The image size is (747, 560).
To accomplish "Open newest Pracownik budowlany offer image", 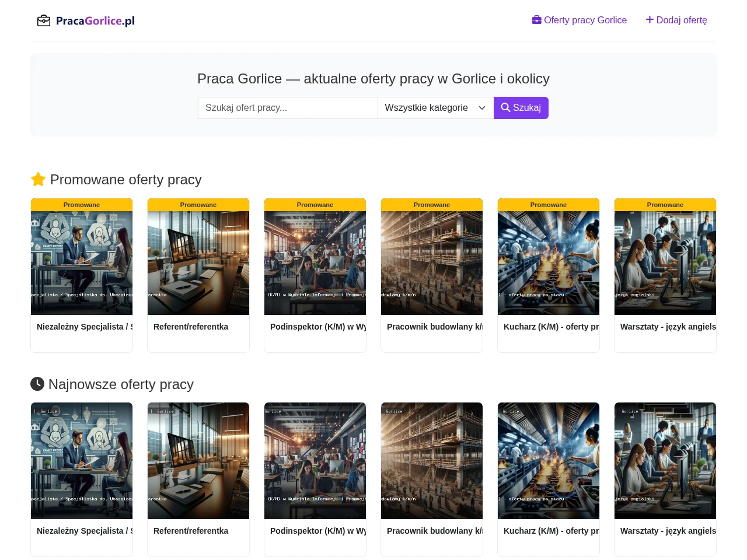I will pyautogui.click(x=432, y=461).
